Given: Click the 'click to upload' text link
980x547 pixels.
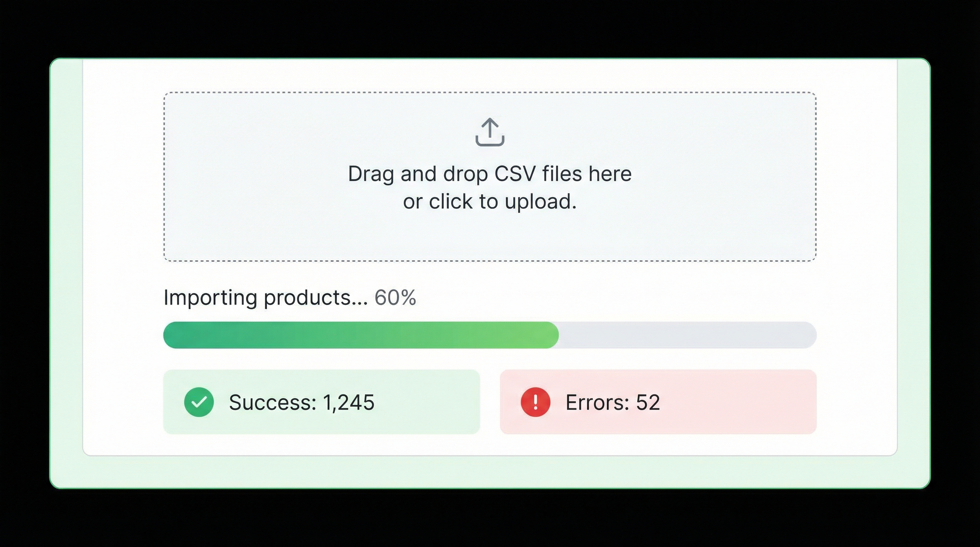Looking at the screenshot, I should (x=491, y=202).
